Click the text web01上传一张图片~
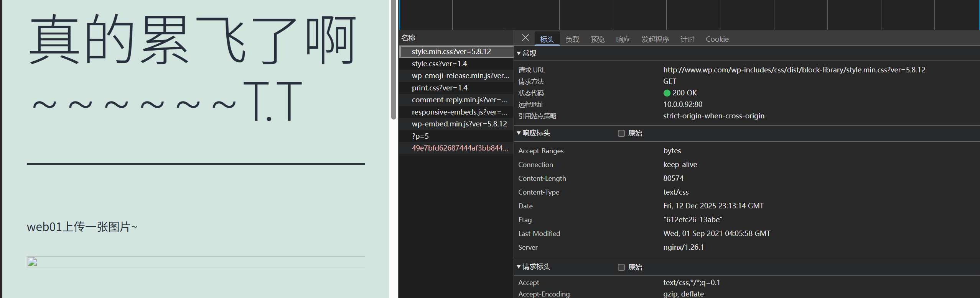Viewport: 980px width, 298px height. click(82, 227)
